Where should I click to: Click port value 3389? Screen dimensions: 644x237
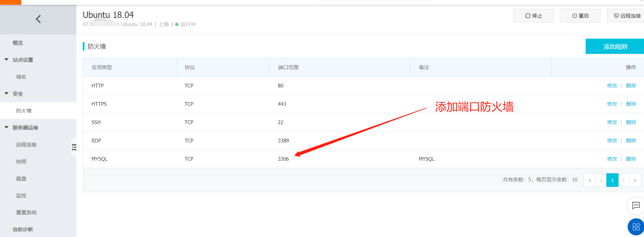283,140
